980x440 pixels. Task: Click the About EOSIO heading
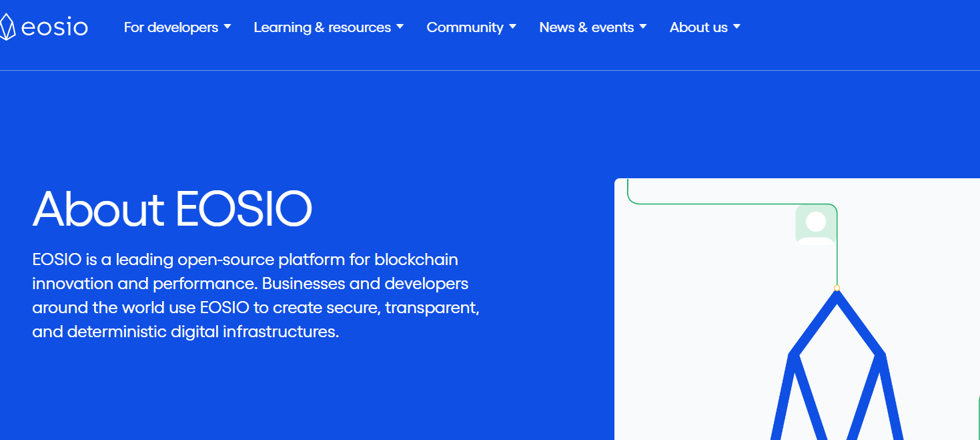(171, 209)
